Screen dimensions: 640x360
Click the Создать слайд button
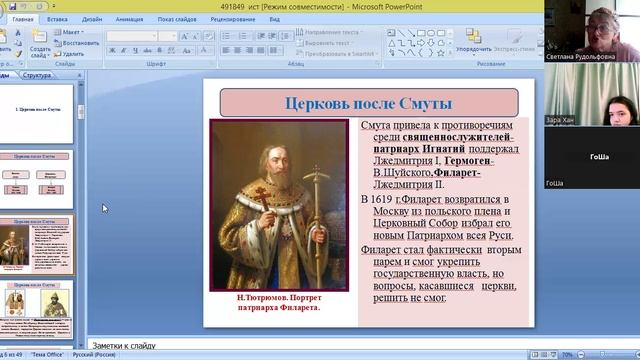[x=40, y=43]
